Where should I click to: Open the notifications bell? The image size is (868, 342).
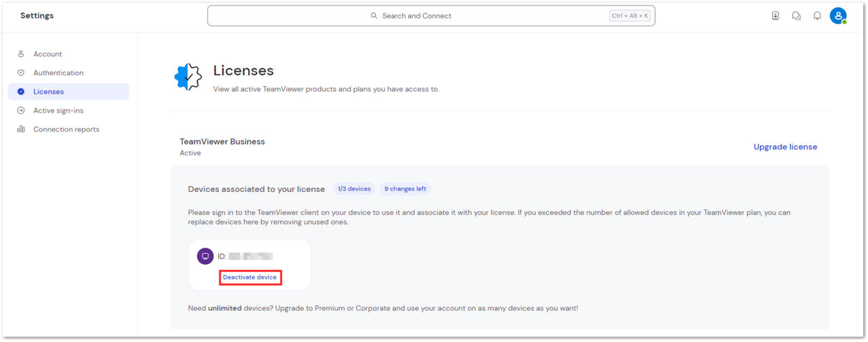[817, 16]
